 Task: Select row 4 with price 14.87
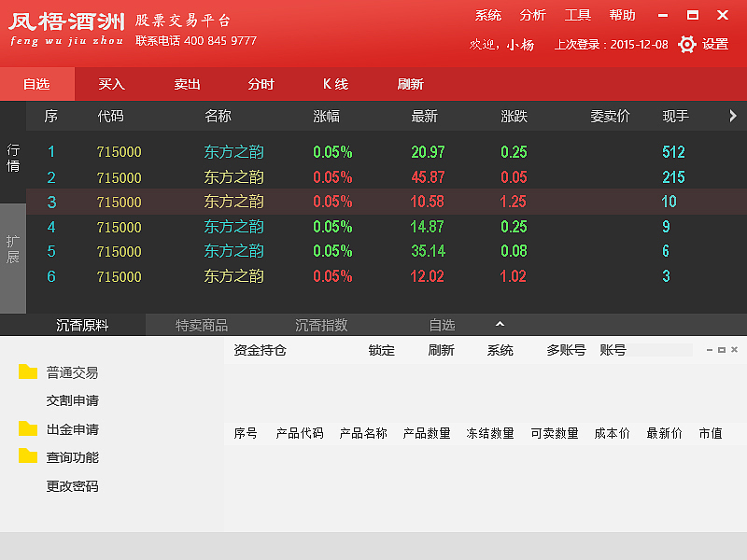(x=387, y=227)
